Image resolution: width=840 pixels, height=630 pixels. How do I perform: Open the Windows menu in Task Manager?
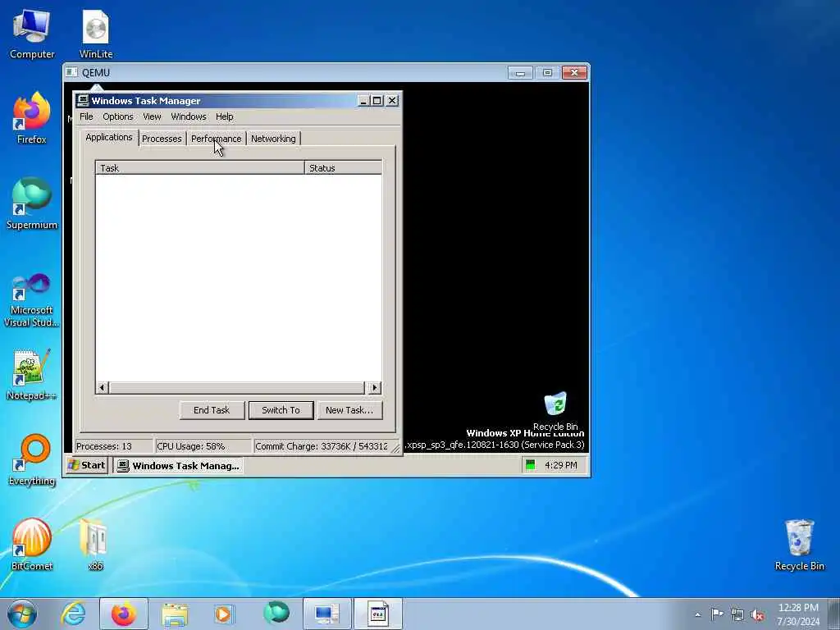coord(189,116)
